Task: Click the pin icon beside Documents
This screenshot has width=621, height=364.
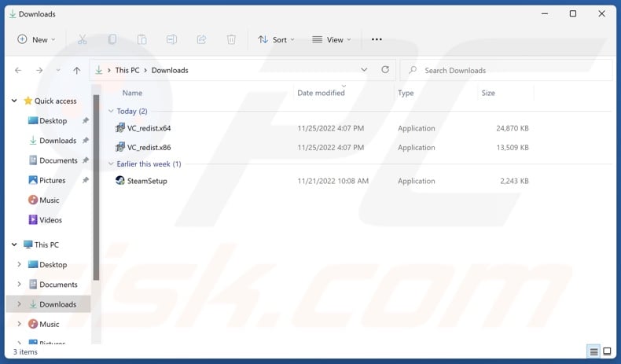Action: [85, 160]
